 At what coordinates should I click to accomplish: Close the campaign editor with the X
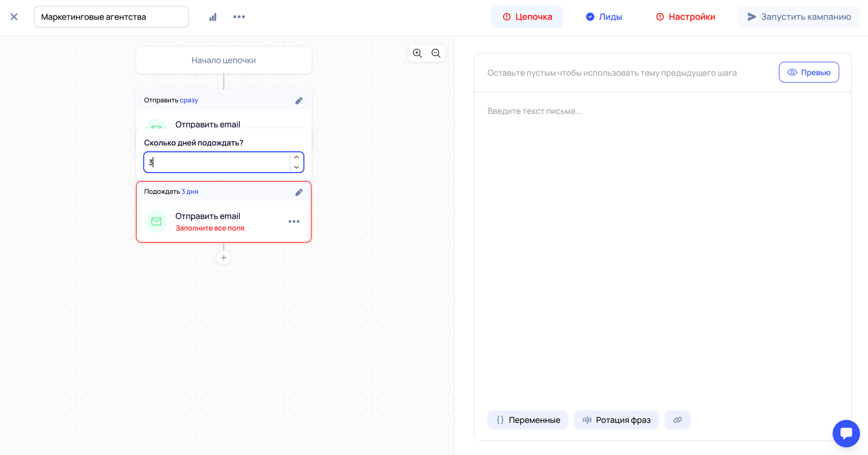(14, 17)
